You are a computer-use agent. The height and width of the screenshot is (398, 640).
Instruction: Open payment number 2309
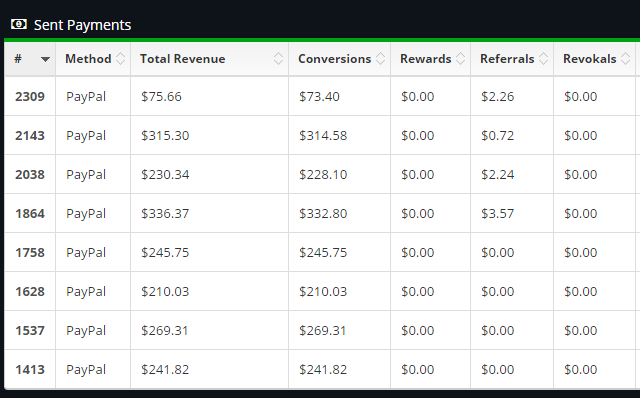(30, 97)
